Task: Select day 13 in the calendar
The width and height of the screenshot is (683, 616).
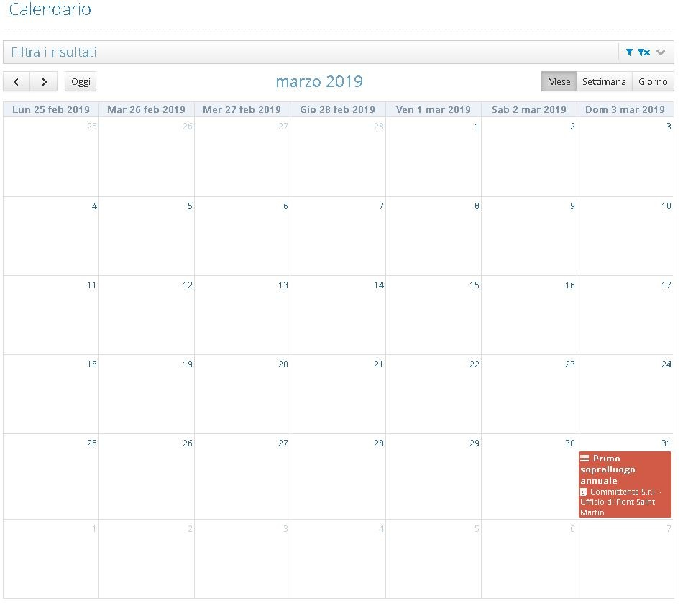Action: [x=283, y=285]
